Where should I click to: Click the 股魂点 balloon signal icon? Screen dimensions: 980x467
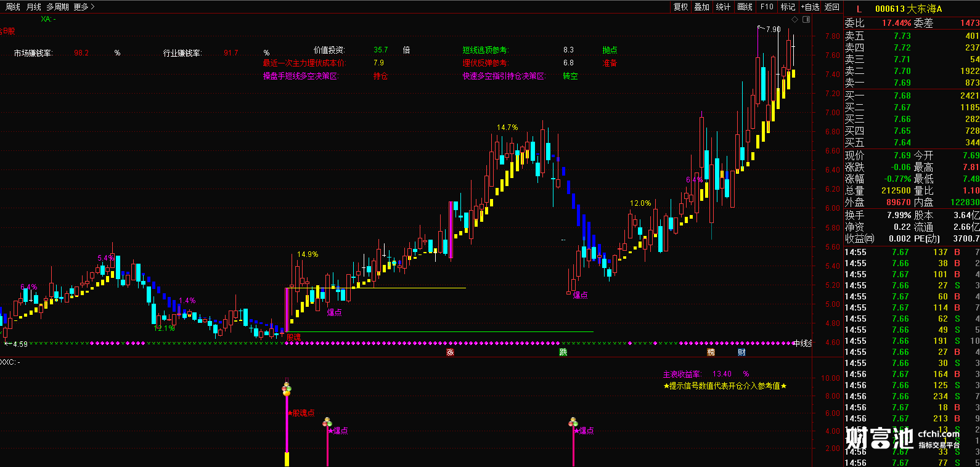click(x=286, y=389)
